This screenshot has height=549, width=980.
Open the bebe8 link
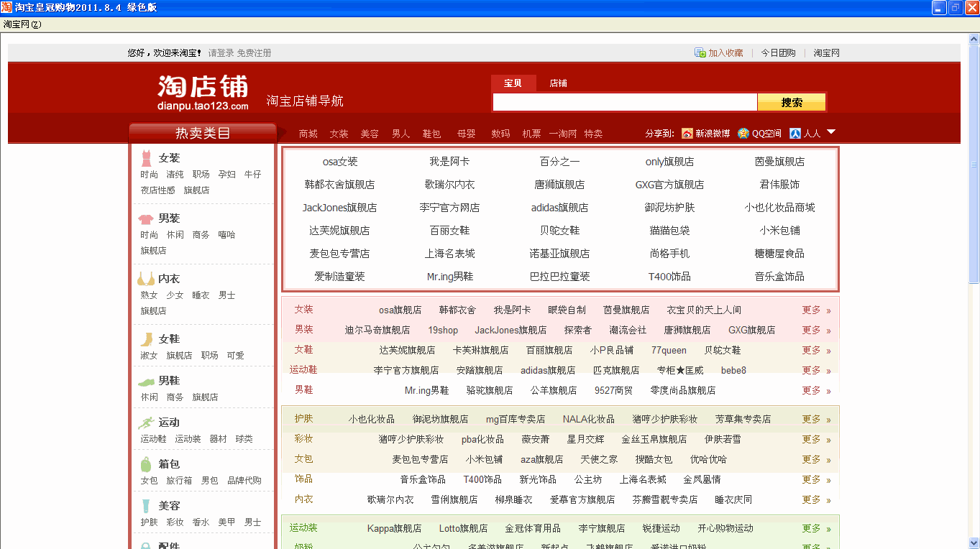pyautogui.click(x=733, y=371)
